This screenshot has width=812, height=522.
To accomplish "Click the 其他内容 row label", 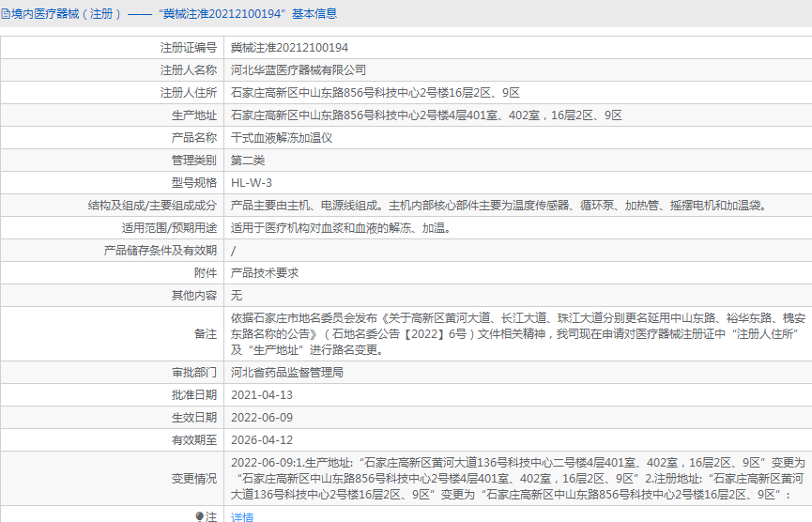I will pos(194,296).
